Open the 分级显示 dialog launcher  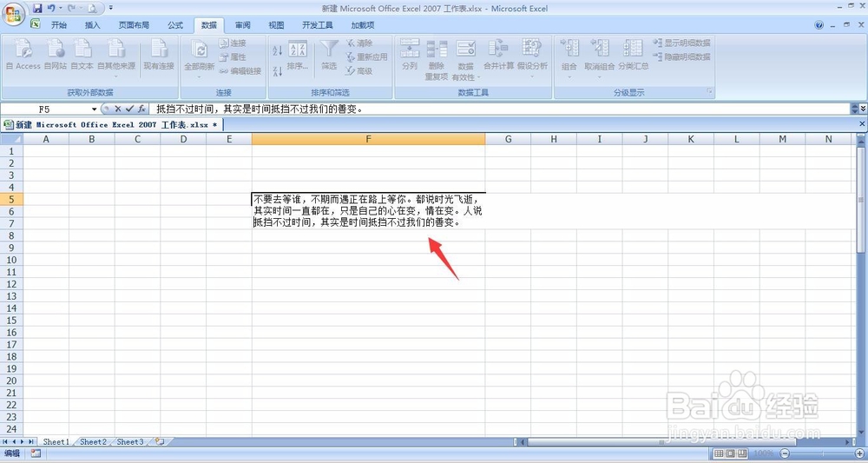pyautogui.click(x=709, y=92)
